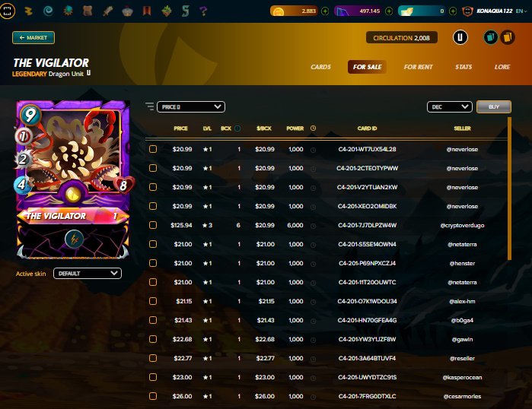Open the gold lightning battle icon

click(29, 11)
